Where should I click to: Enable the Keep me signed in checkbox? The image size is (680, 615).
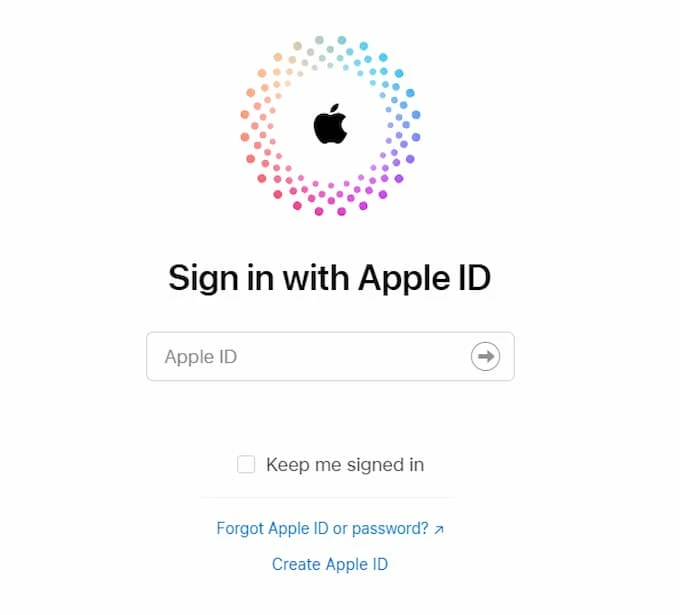(246, 464)
